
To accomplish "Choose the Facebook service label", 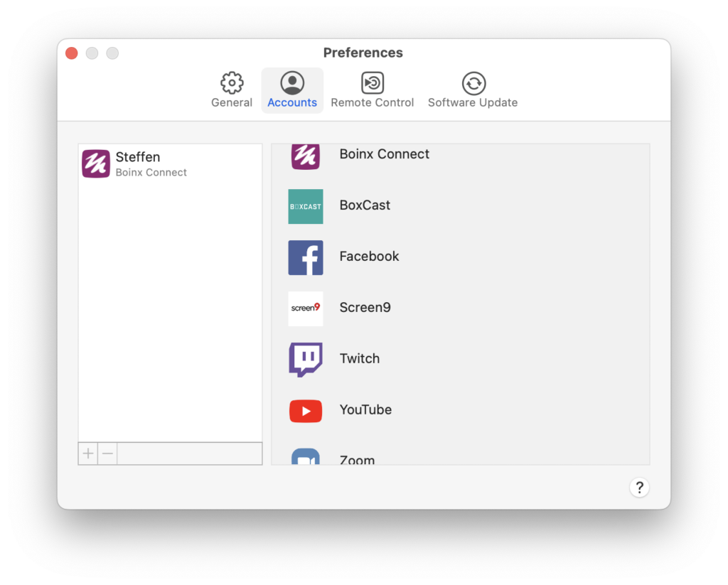I will coord(369,257).
